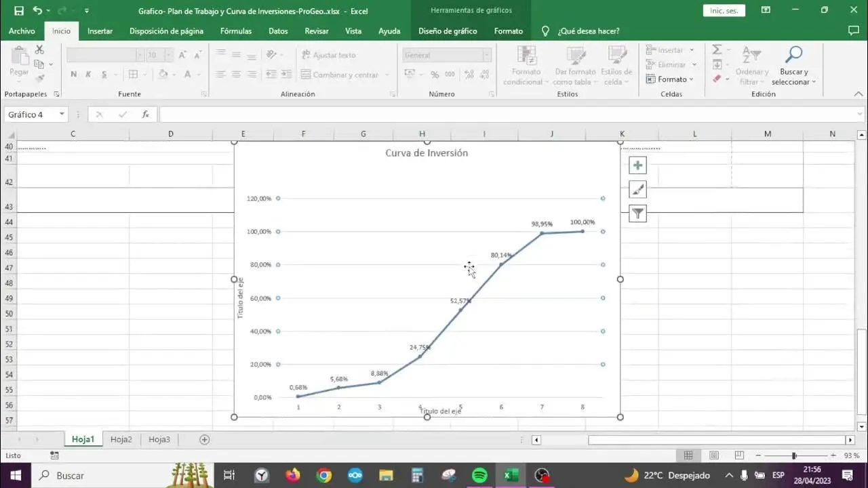Click the zoom slider handle
868x488 pixels.
pos(794,455)
